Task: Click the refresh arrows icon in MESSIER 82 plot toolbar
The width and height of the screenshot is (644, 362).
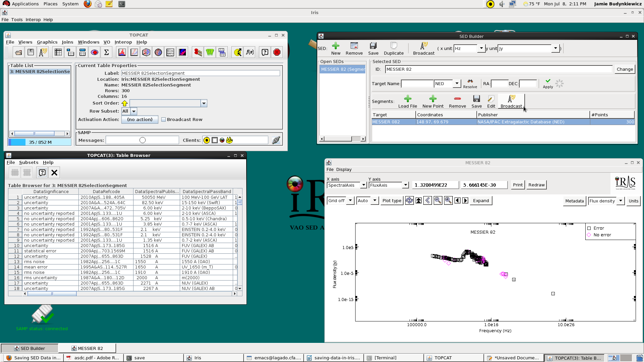Action: click(x=409, y=200)
